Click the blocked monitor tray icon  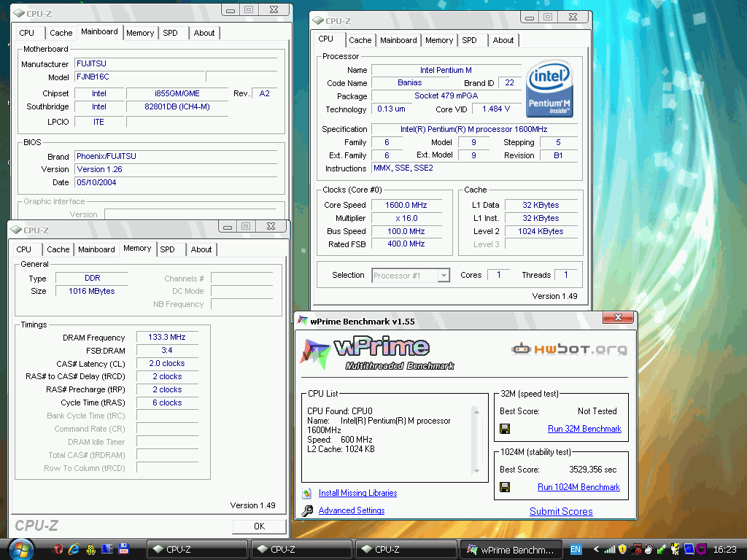pyautogui.click(x=636, y=549)
